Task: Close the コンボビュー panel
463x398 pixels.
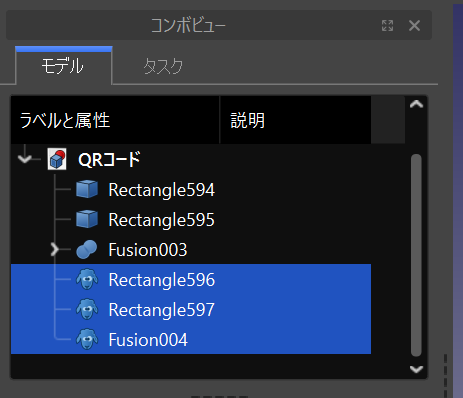Action: tap(414, 25)
